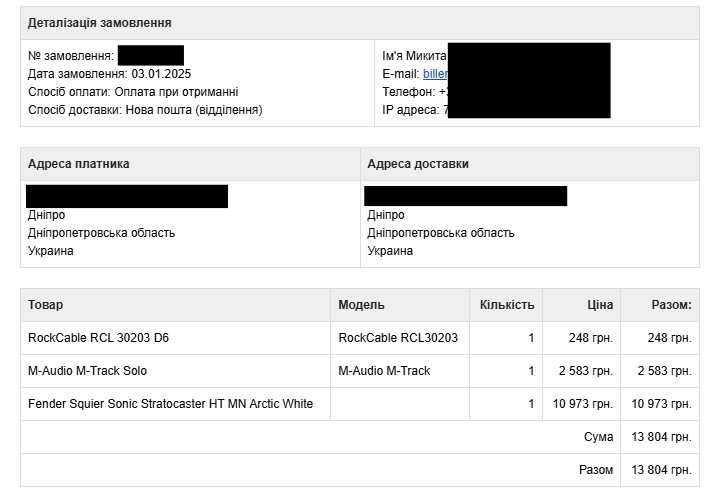Click the 'Ціна' table column header
Image resolution: width=725 pixels, height=500 pixels.
(x=600, y=305)
